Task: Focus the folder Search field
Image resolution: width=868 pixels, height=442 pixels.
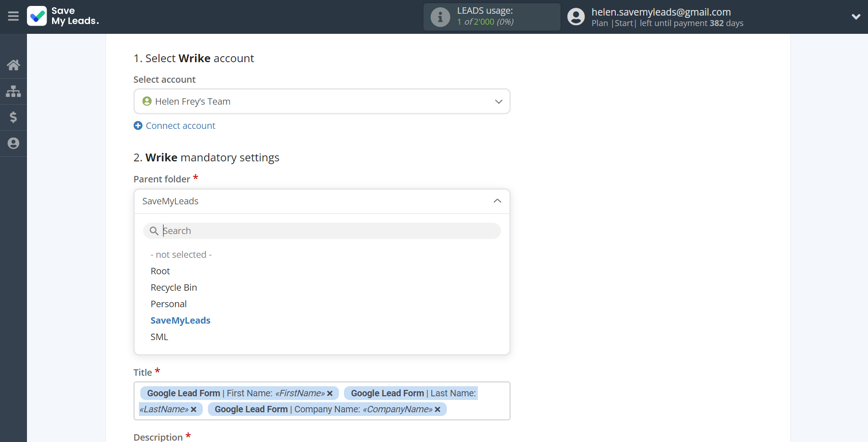Action: point(322,231)
